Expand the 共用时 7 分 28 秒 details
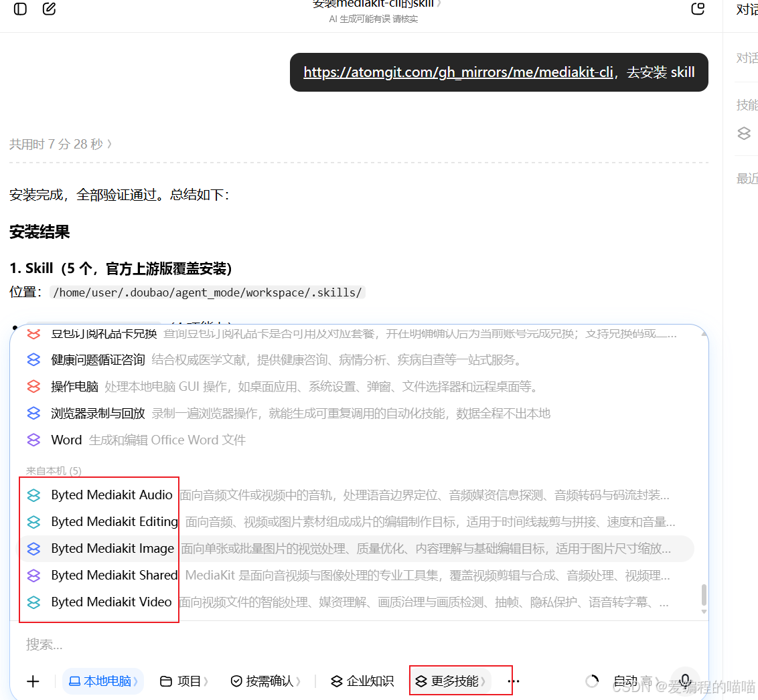 [60, 144]
